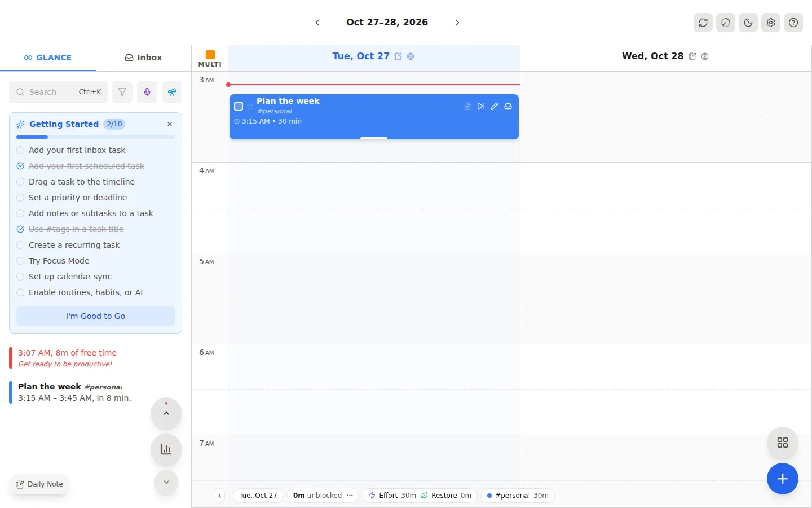Viewport: 812px width, 508px height.
Task: Click target icon next to Wed, Oct 28
Action: tap(705, 56)
